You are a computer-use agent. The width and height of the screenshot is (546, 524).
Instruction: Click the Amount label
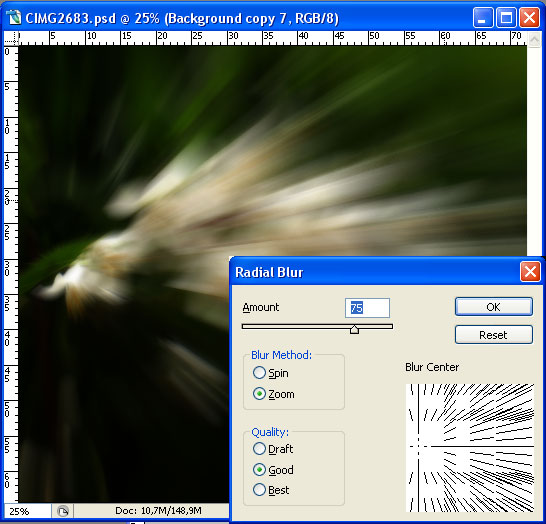click(261, 307)
